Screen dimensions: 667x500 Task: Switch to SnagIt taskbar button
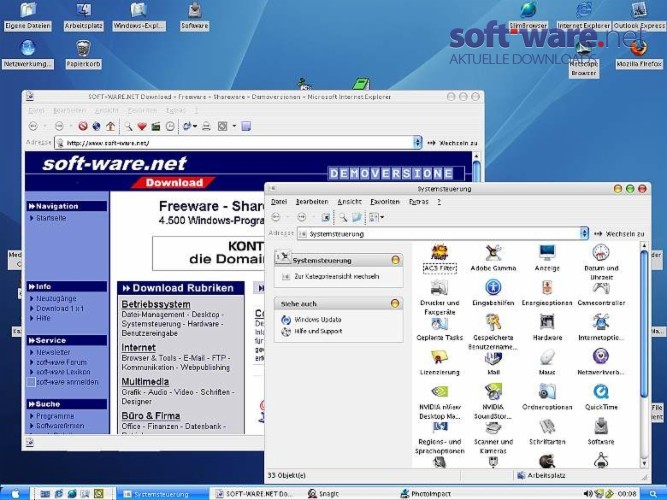point(324,494)
